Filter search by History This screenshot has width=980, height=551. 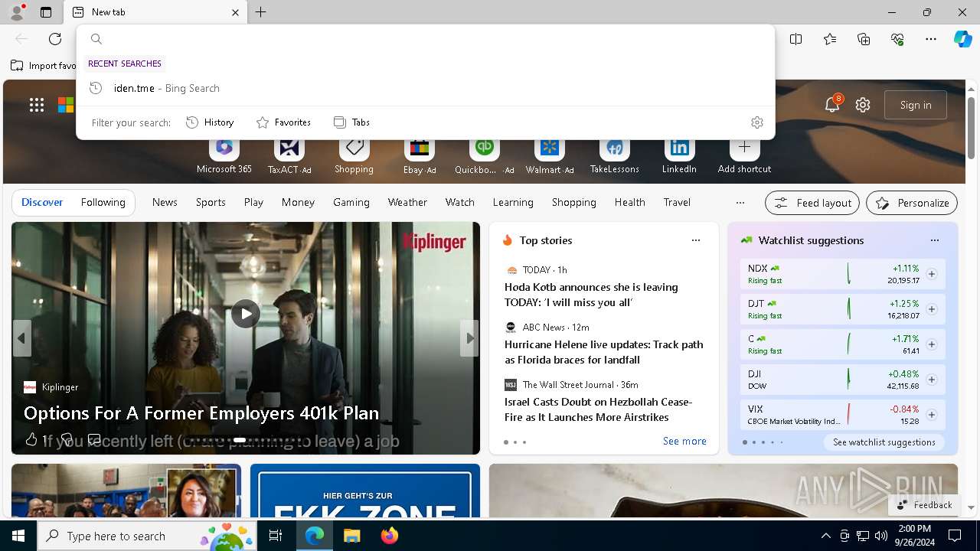210,122
